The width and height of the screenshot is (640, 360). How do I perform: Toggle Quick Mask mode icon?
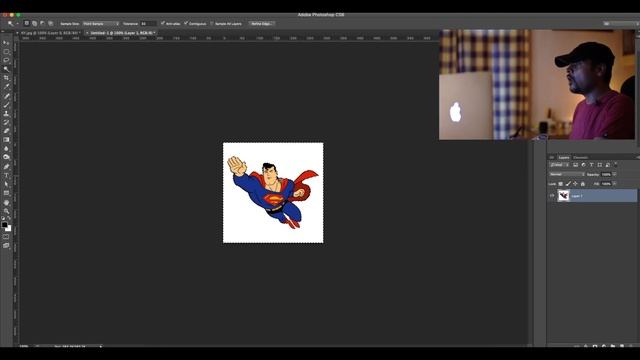click(x=6, y=237)
